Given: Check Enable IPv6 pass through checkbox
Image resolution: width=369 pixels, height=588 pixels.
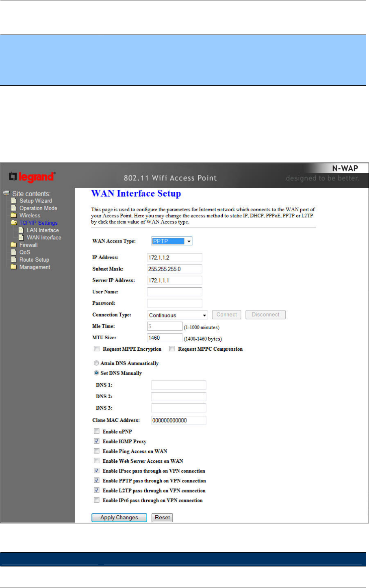Looking at the screenshot, I should [x=97, y=500].
